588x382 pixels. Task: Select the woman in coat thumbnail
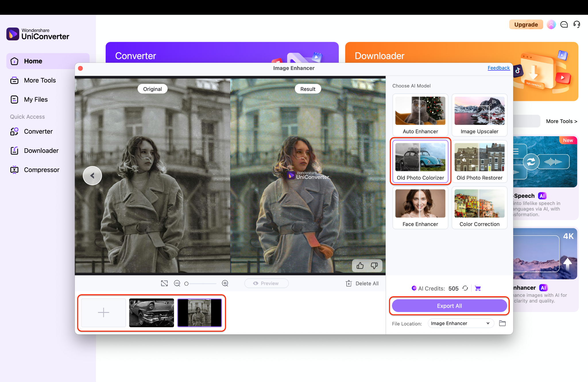(x=200, y=313)
